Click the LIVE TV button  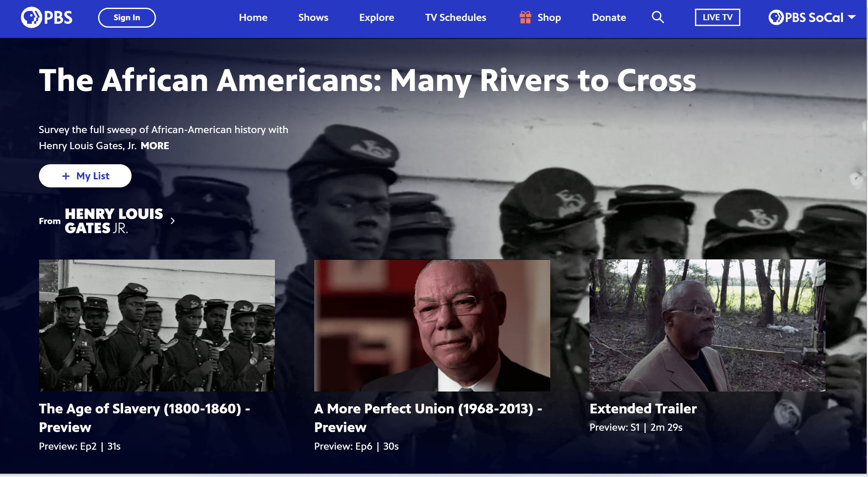tap(717, 17)
